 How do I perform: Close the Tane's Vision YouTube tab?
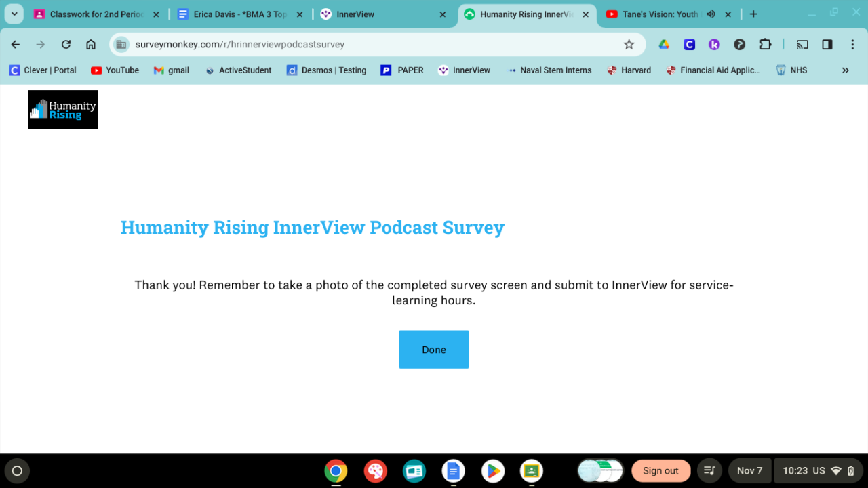pos(728,14)
